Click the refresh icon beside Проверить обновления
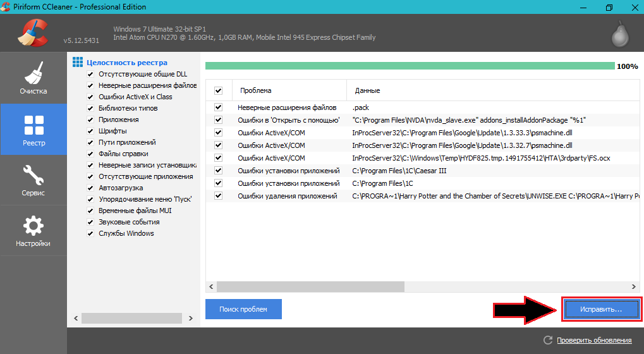Viewport: 644px width, 354px height. pyautogui.click(x=547, y=340)
